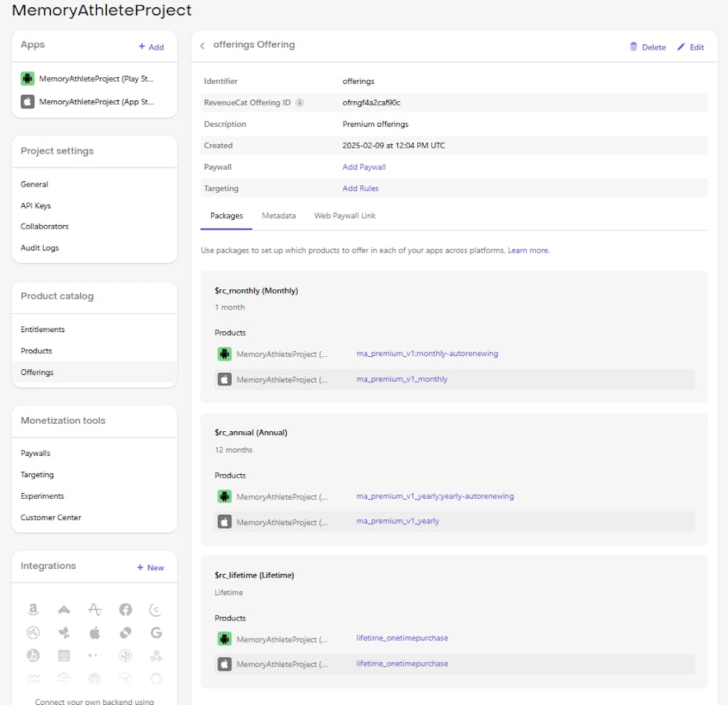Open ma_premium_v1_monthly product link
Viewport: 728px width, 705px height.
(402, 379)
